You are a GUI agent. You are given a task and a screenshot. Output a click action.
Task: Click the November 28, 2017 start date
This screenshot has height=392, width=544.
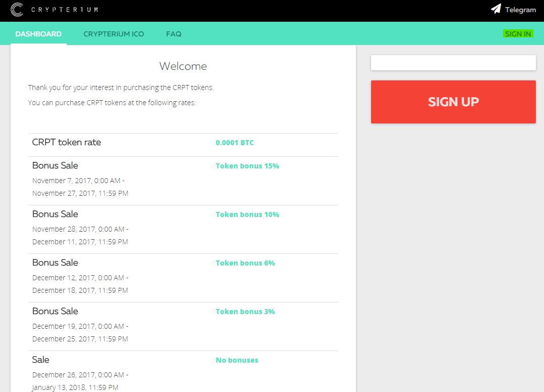tap(80, 230)
